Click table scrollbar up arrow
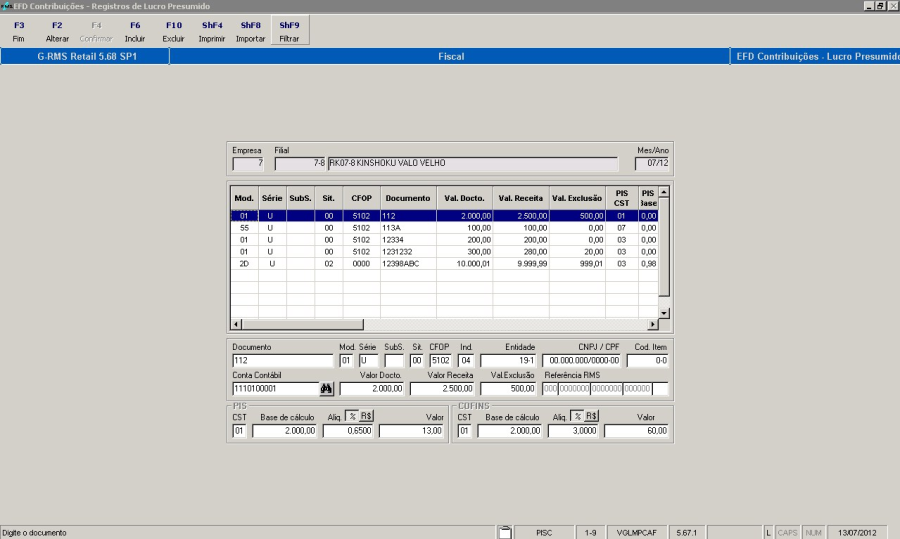Image resolution: width=900 pixels, height=539 pixels. click(x=663, y=191)
